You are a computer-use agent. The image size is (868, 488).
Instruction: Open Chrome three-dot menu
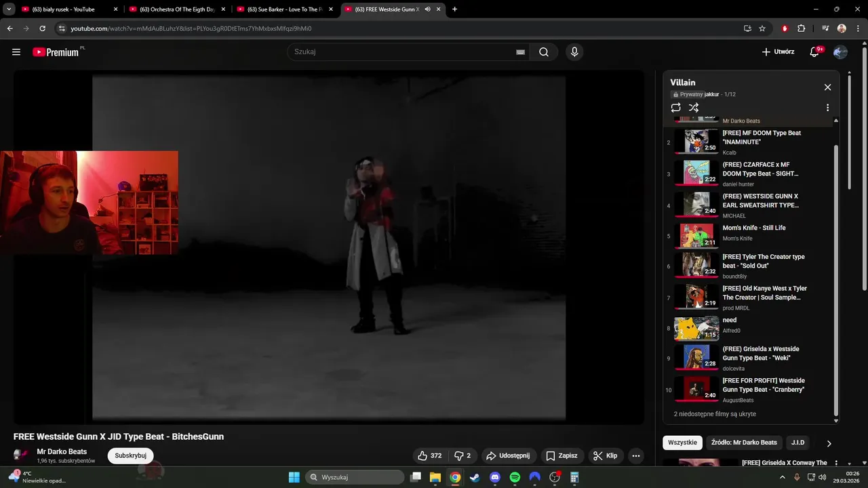click(858, 28)
